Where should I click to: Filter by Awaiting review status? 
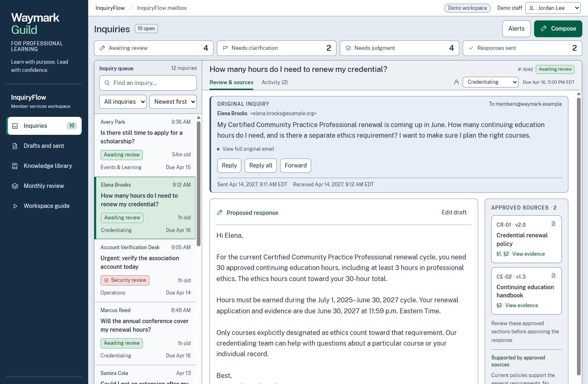(x=154, y=48)
